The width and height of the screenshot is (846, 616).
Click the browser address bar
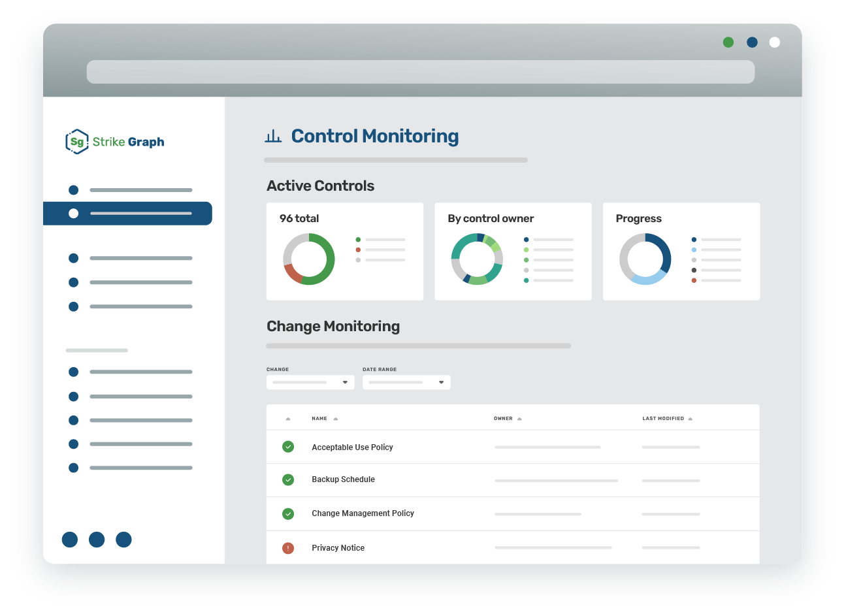click(421, 72)
